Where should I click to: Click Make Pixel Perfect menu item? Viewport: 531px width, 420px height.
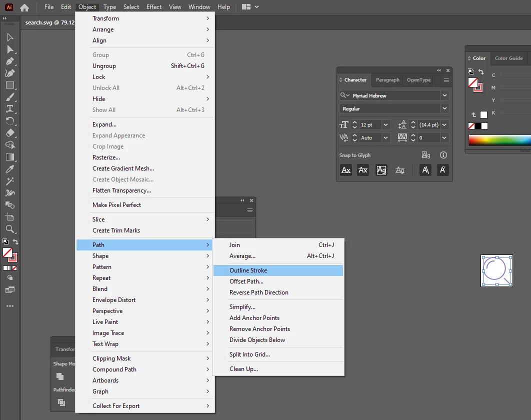[145, 205]
